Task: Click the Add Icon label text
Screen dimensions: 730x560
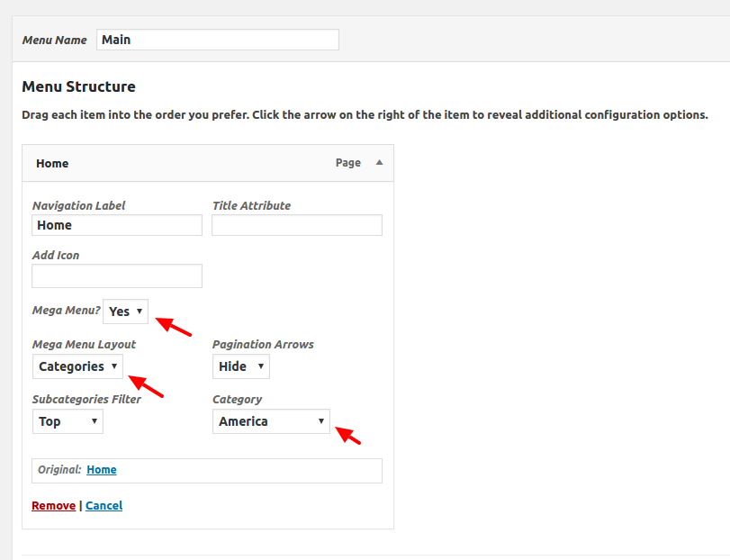Action: click(x=56, y=256)
